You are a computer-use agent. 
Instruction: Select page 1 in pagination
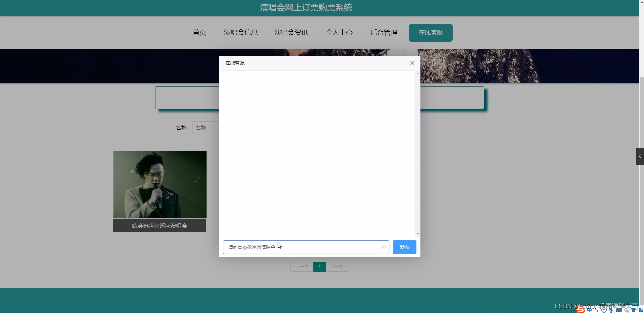pos(319,267)
